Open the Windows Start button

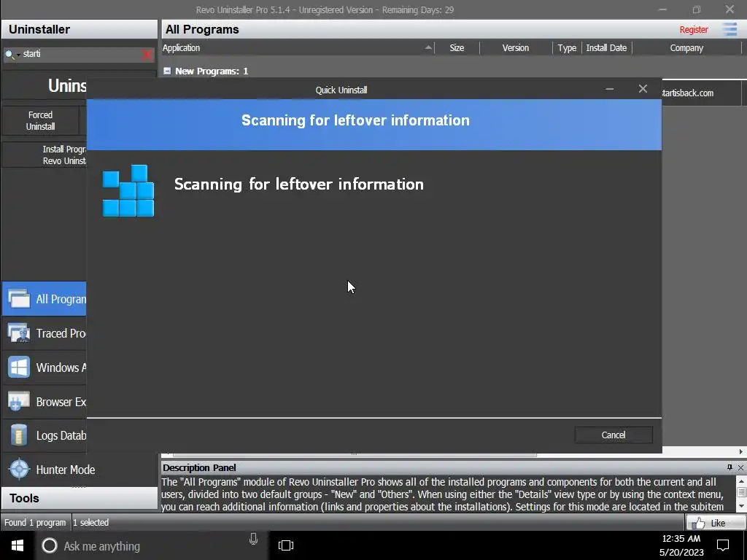coord(18,545)
